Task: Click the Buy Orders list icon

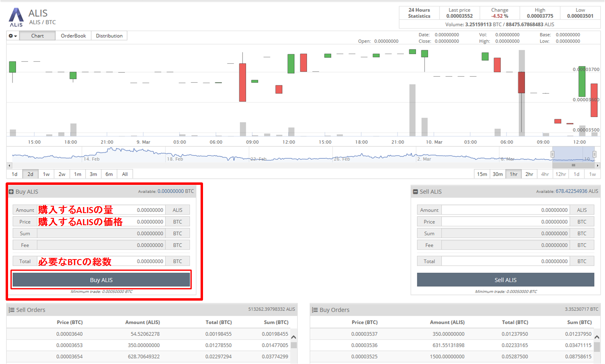Action: click(315, 310)
